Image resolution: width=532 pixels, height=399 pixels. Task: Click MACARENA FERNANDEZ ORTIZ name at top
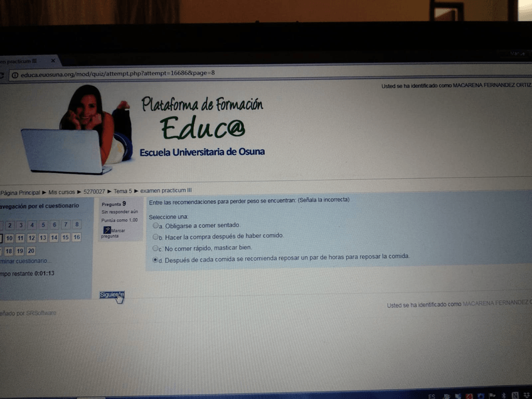(x=492, y=85)
